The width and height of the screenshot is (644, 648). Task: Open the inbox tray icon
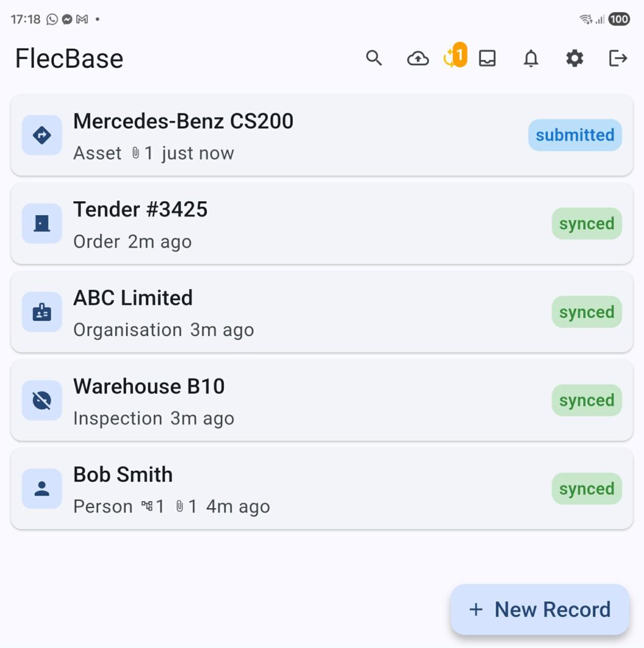pyautogui.click(x=487, y=59)
